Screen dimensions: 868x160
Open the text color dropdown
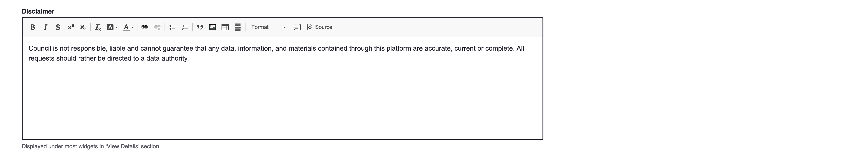point(128,27)
